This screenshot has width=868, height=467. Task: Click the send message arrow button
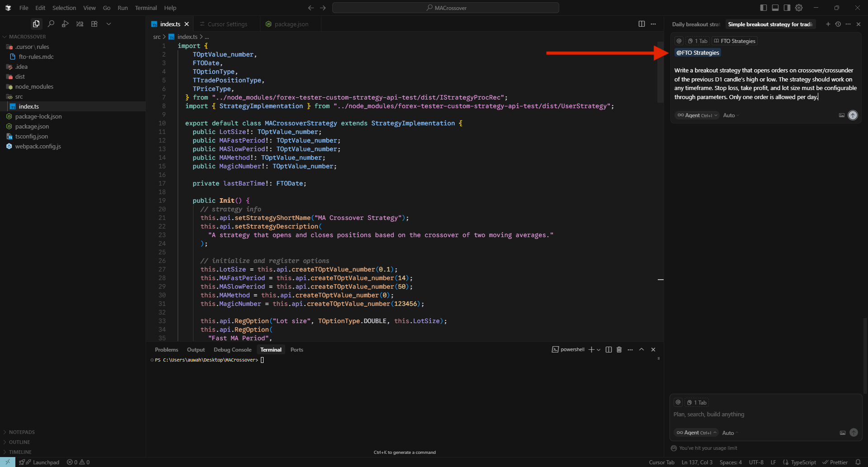(x=853, y=115)
